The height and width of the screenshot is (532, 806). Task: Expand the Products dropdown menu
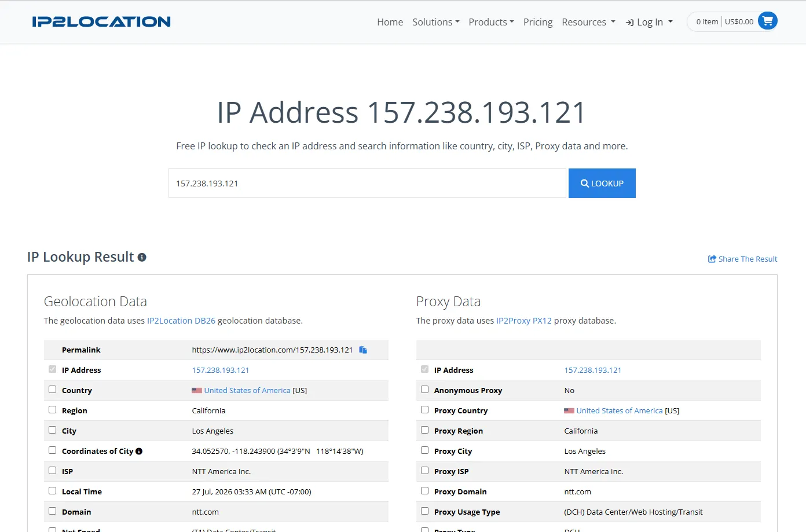(491, 22)
